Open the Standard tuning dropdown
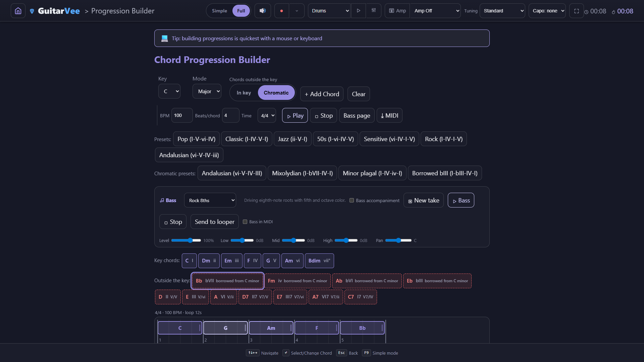The image size is (644, 362). click(502, 11)
